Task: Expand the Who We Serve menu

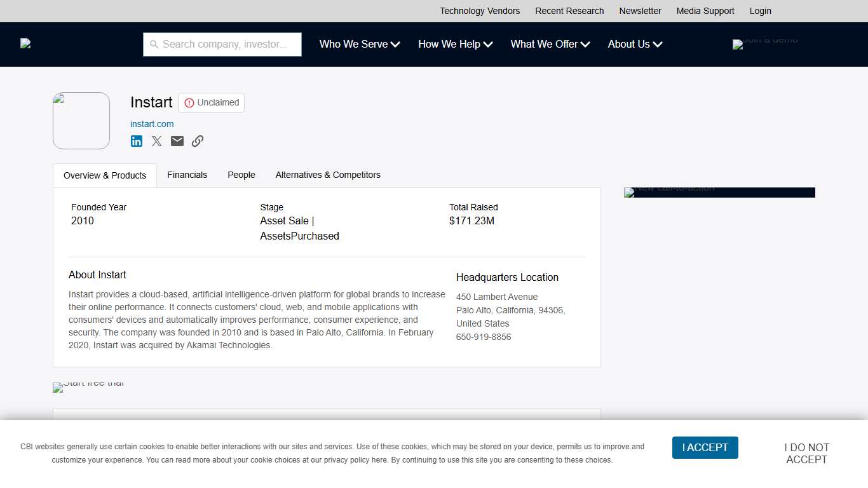Action: click(359, 44)
